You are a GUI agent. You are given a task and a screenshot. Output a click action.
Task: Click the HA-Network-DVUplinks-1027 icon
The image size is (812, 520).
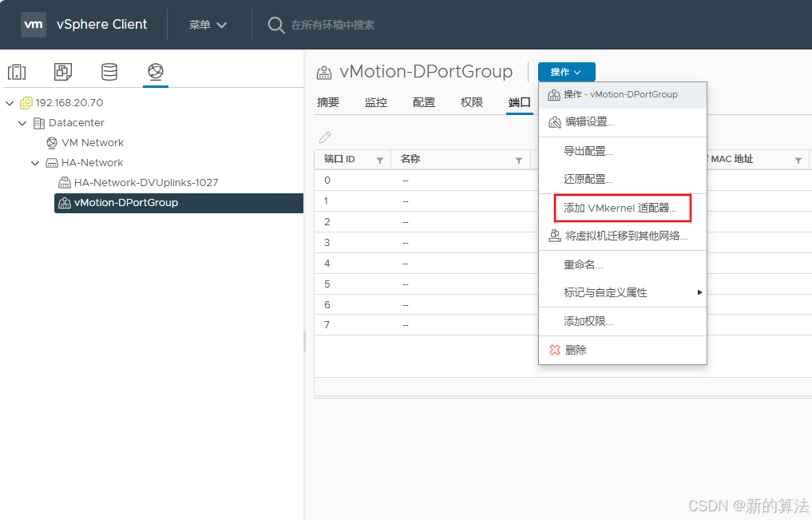64,182
